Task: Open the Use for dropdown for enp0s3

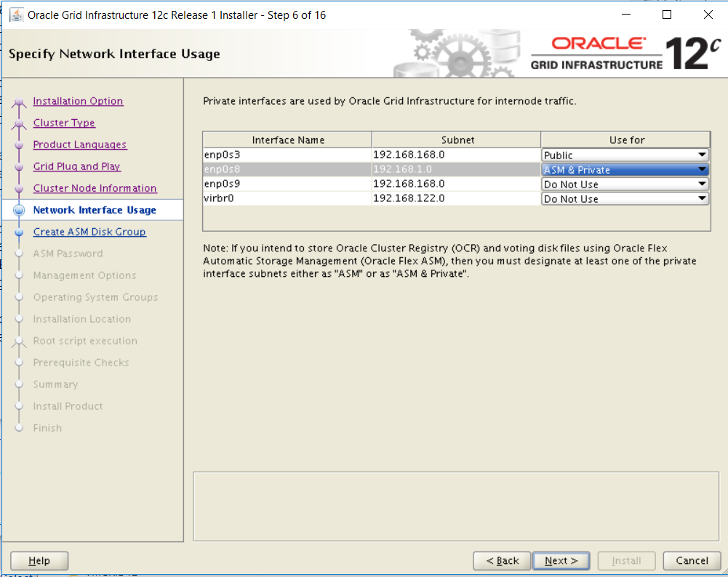Action: click(x=625, y=155)
